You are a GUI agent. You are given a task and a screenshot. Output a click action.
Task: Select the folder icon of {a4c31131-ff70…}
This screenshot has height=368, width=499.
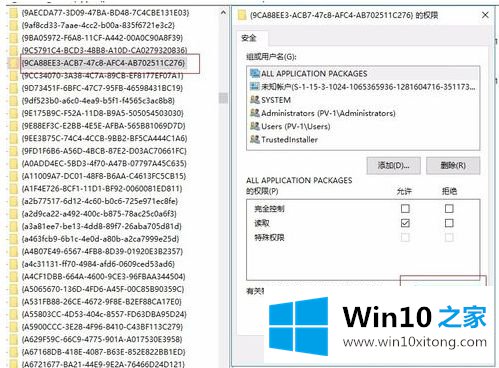coord(13,264)
